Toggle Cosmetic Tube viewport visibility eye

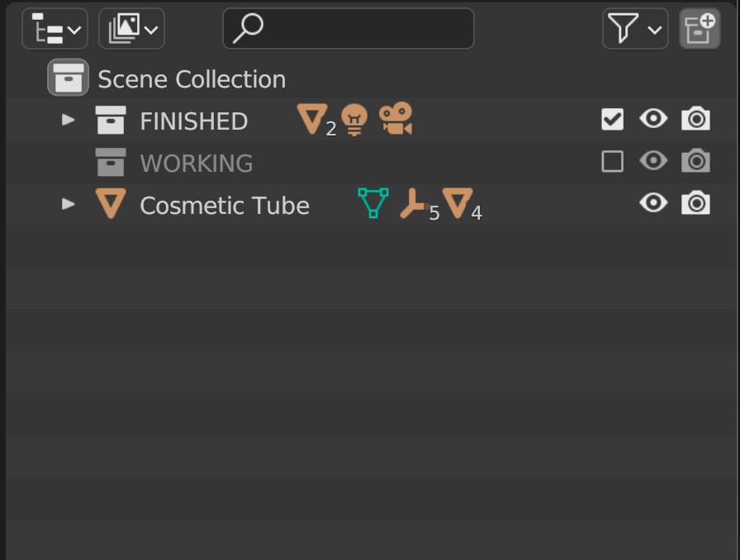[653, 203]
